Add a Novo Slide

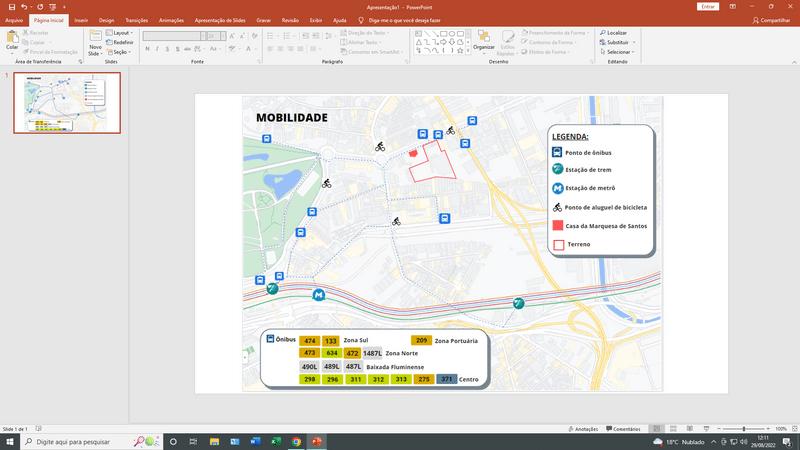[x=95, y=43]
